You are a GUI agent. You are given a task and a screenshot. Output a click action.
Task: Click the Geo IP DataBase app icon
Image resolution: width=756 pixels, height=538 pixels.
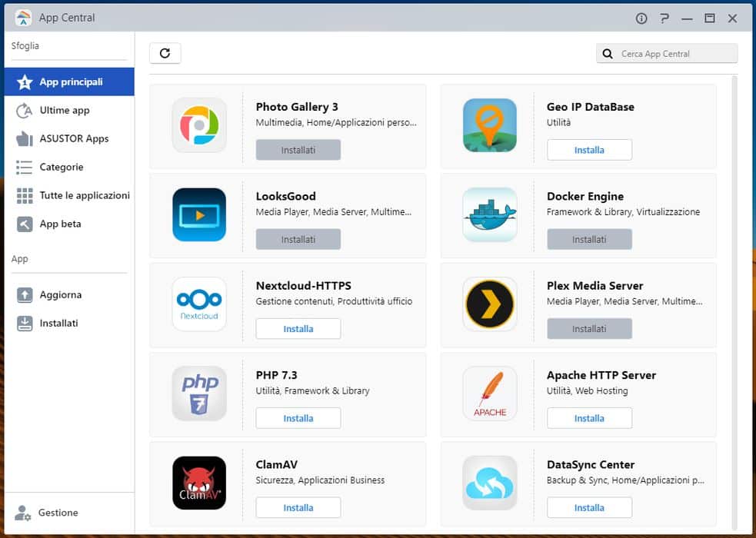pos(490,125)
